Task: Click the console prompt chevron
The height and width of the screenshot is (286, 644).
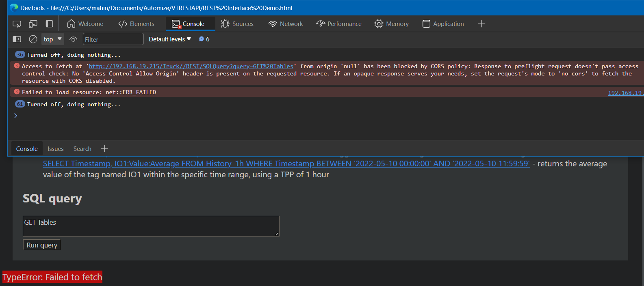Action: point(16,116)
